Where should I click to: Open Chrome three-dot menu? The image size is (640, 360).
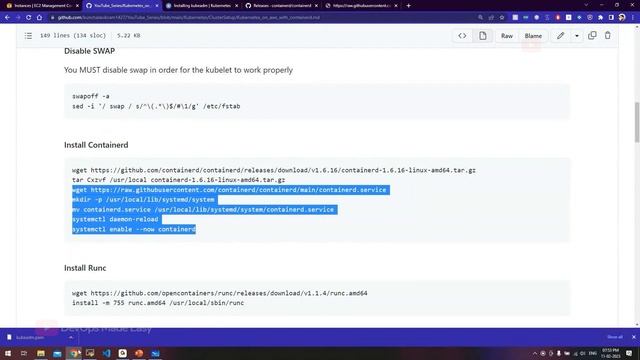pyautogui.click(x=633, y=18)
